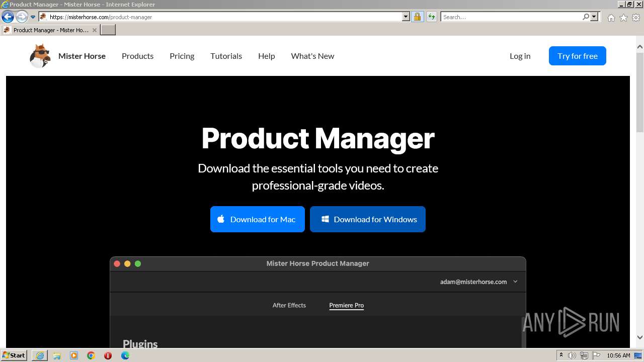Click Download for Mac button
The image size is (644, 362).
point(257,219)
